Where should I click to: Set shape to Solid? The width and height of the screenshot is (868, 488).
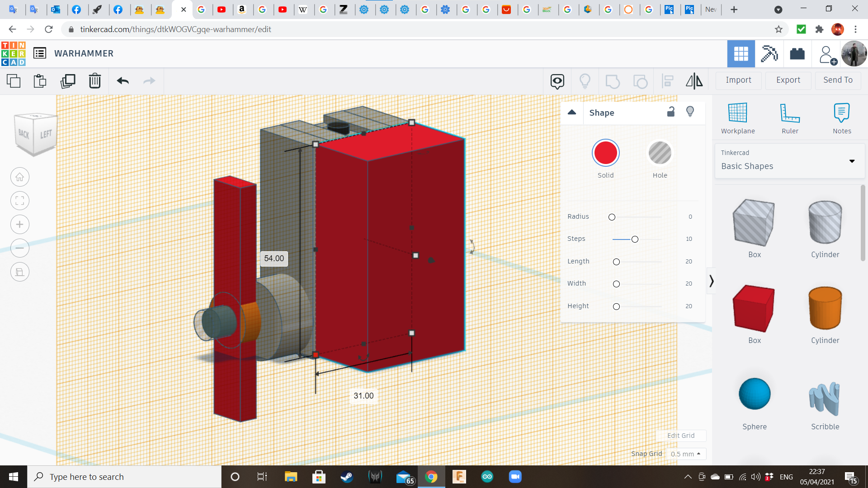point(605,153)
